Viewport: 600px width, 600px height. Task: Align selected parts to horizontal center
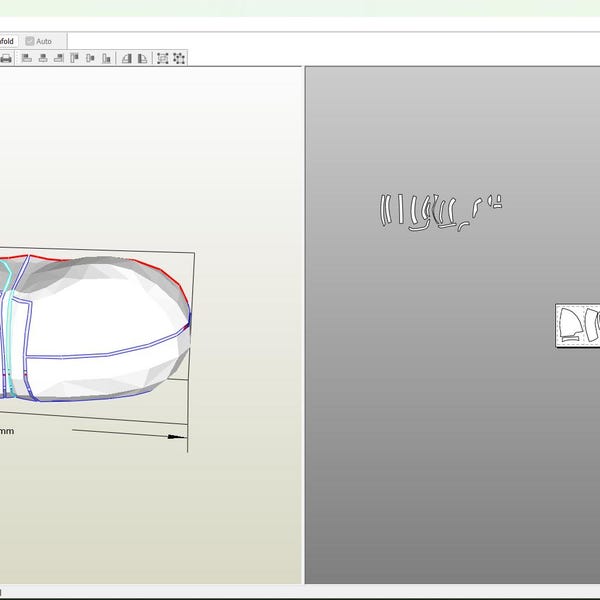pyautogui.click(x=43, y=58)
